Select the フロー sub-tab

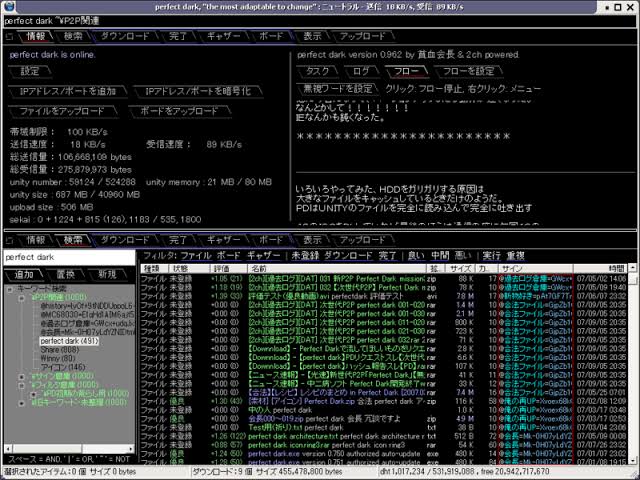tap(406, 71)
